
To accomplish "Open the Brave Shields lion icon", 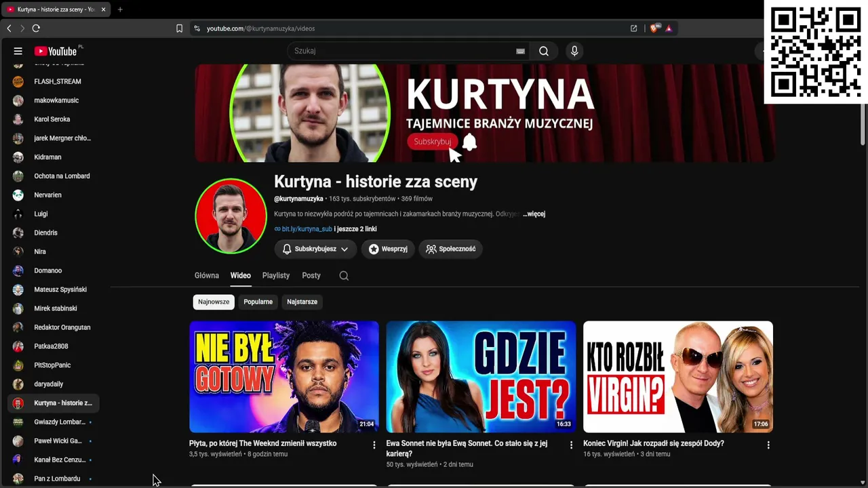I will [x=654, y=28].
